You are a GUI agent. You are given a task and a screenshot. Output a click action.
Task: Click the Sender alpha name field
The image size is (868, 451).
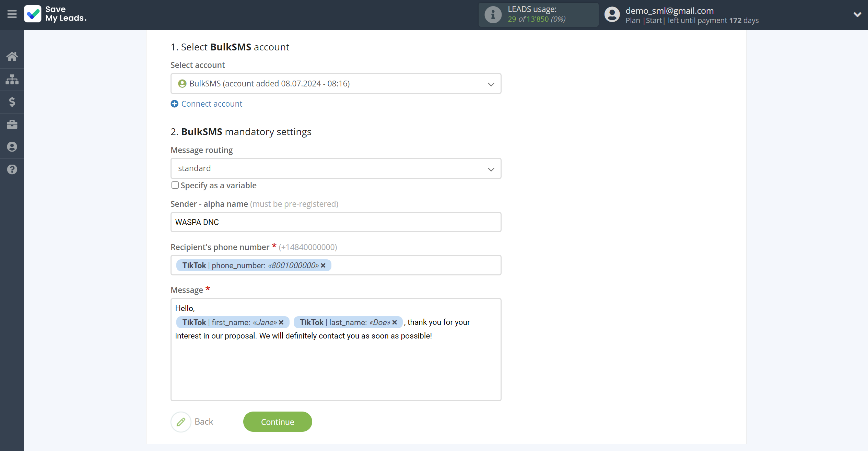[x=336, y=222]
